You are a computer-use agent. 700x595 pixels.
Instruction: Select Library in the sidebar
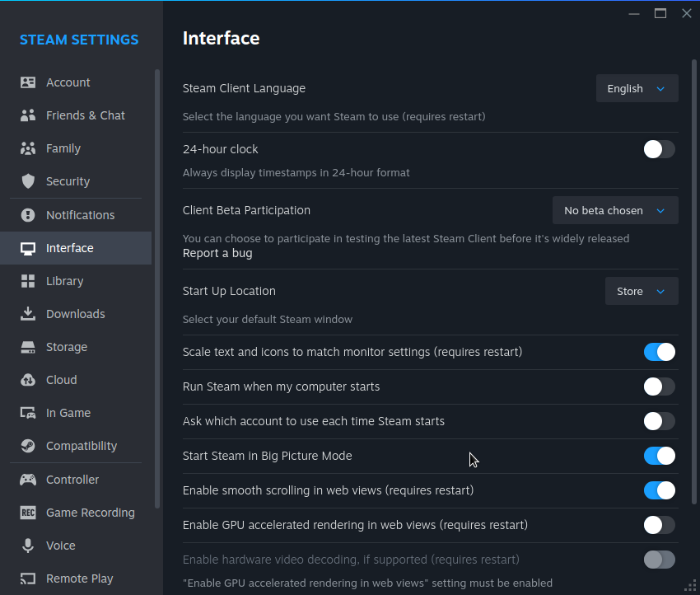(x=76, y=281)
